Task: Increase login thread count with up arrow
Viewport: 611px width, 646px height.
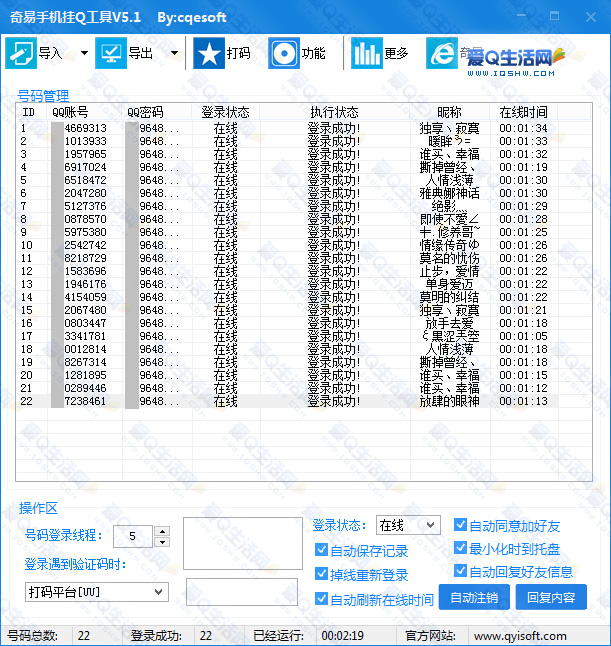Action: pyautogui.click(x=162, y=531)
